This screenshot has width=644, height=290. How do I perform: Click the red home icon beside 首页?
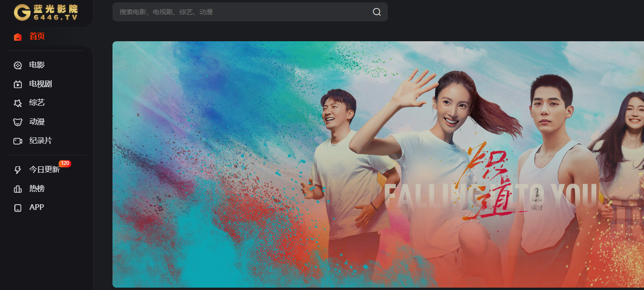[18, 37]
